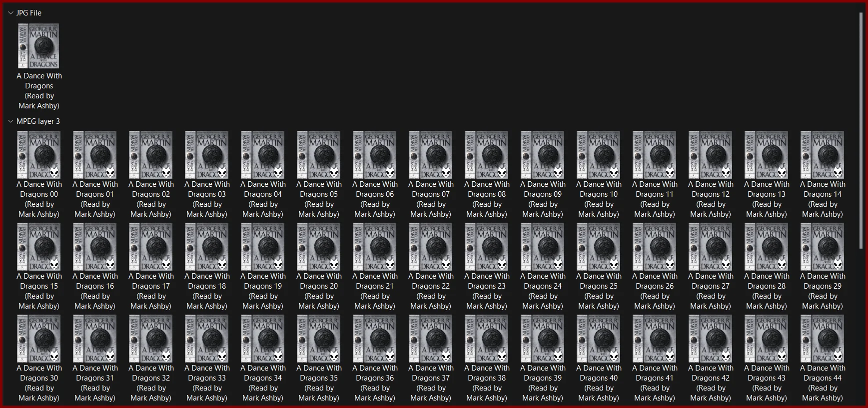868x408 pixels.
Task: Select MP3 icon for Dragons 08
Action: (487, 155)
